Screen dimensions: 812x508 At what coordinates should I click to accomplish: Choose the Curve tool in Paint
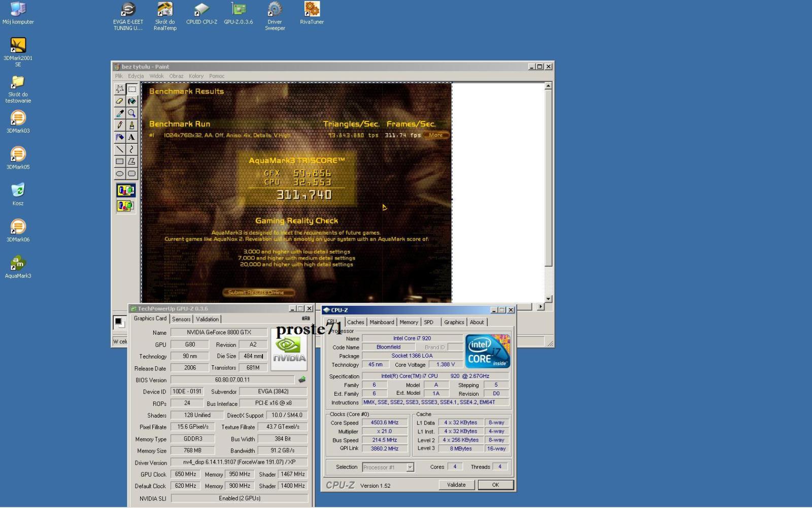pyautogui.click(x=132, y=149)
